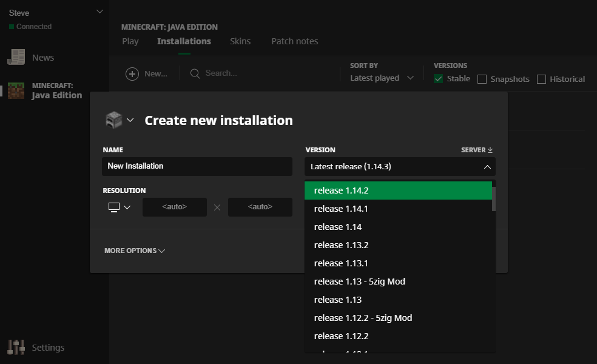Image resolution: width=597 pixels, height=364 pixels.
Task: Switch to the Skins tab
Action: [240, 41]
